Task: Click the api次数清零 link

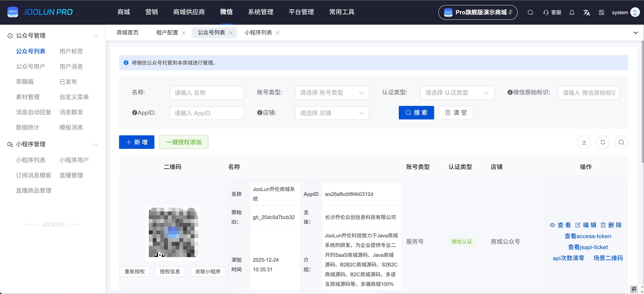Action: tap(568, 258)
